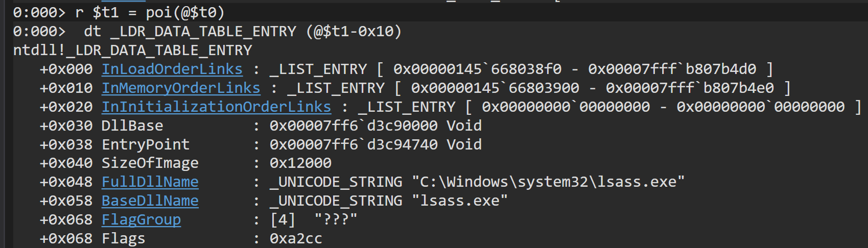Open the BaseDllName link
This screenshot has width=868, height=248.
(150, 201)
